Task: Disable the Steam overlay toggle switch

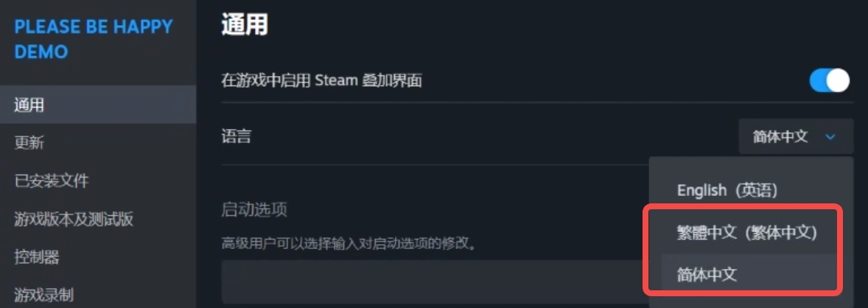Action: tap(829, 80)
